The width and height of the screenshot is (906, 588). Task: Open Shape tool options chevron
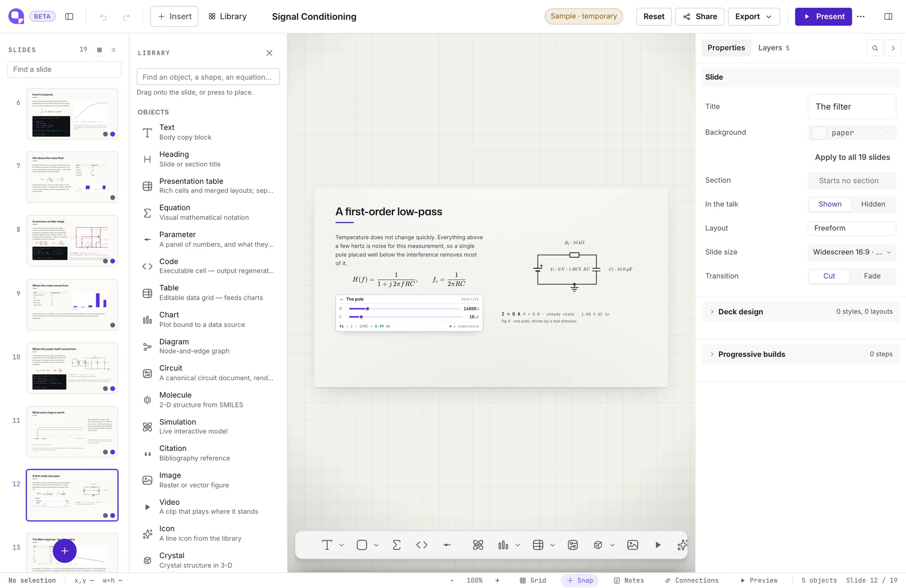pyautogui.click(x=376, y=545)
